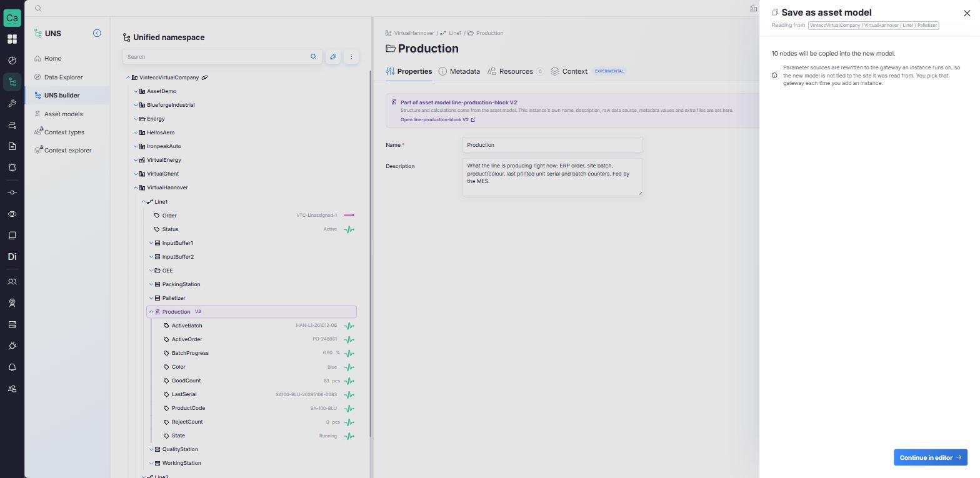Expand the QualityStation tree node
Viewport: 980px width, 478px height.
(151, 449)
